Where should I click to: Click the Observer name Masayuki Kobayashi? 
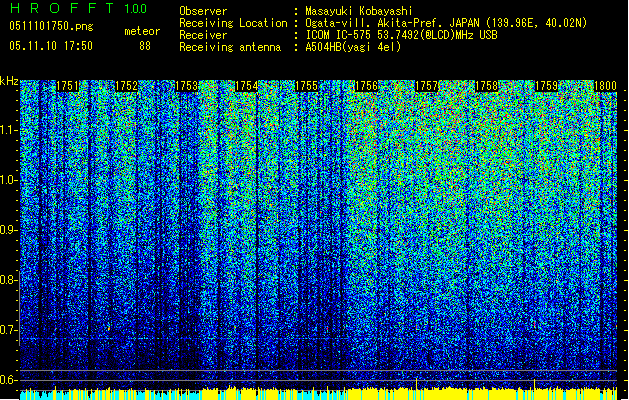pos(359,11)
